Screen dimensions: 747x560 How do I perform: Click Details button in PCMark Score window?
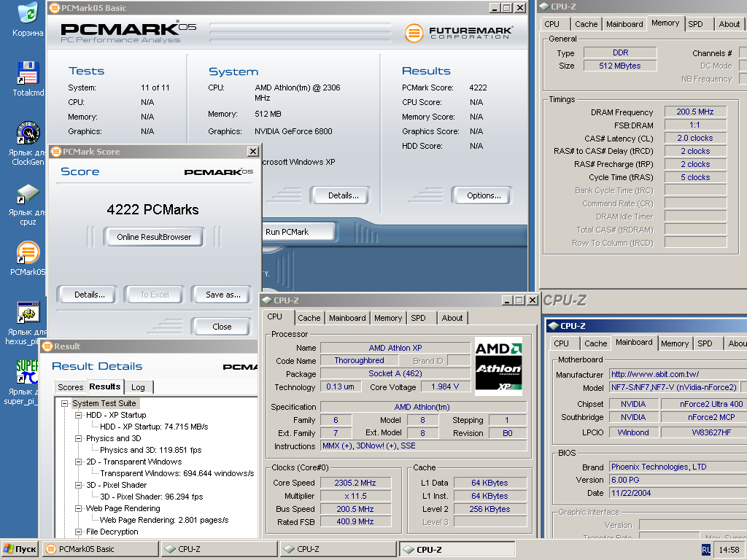pos(89,295)
